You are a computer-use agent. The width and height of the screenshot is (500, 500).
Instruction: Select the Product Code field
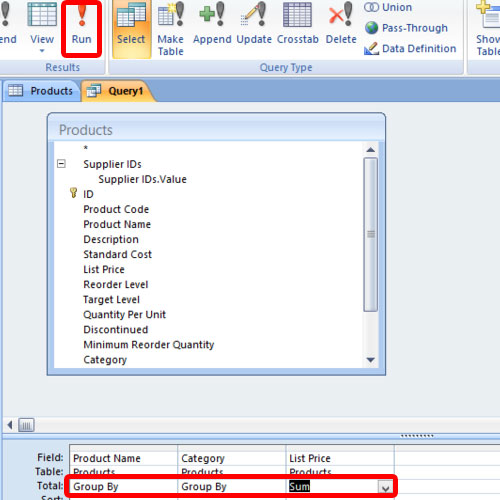(116, 209)
